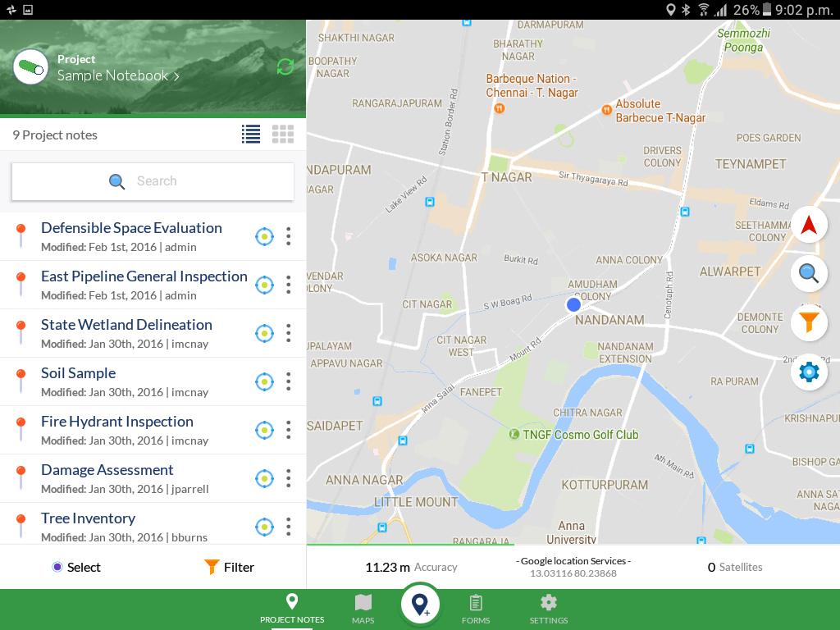Switch to the Forms tab
This screenshot has height=630, width=840.
pyautogui.click(x=476, y=609)
